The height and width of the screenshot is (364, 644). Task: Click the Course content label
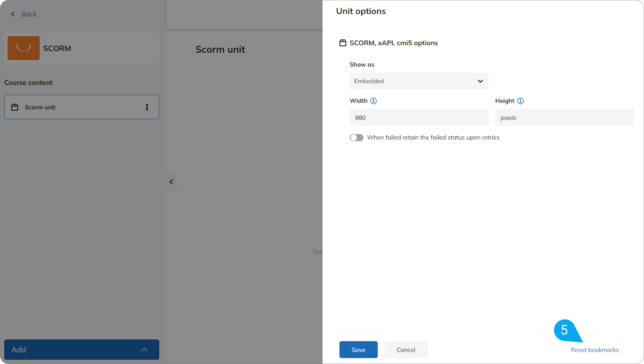click(x=28, y=83)
